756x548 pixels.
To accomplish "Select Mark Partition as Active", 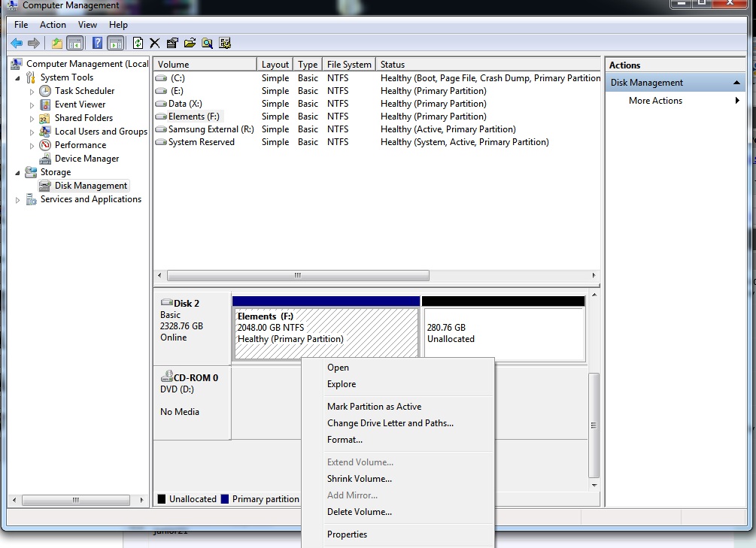I will (x=398, y=407).
